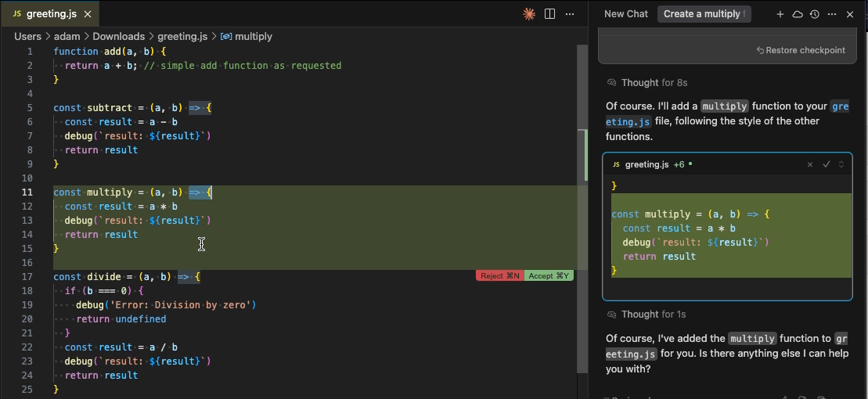
Task: Click the comment 'simple add function as requested'
Action: pos(249,65)
